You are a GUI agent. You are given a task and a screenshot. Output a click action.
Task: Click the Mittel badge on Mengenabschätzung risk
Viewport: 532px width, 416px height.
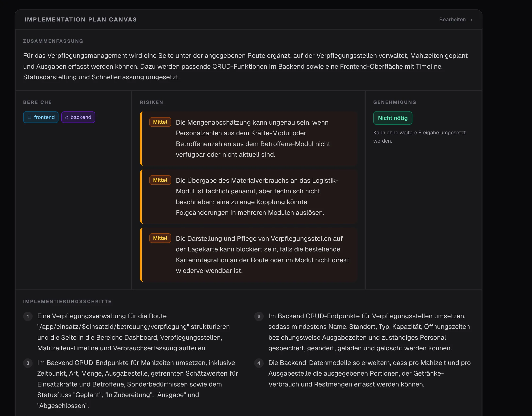[160, 122]
